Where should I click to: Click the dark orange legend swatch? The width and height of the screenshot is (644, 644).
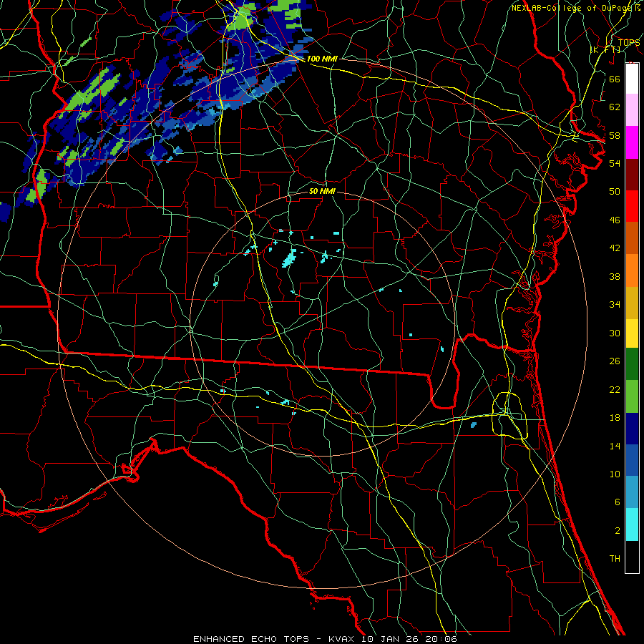632,238
